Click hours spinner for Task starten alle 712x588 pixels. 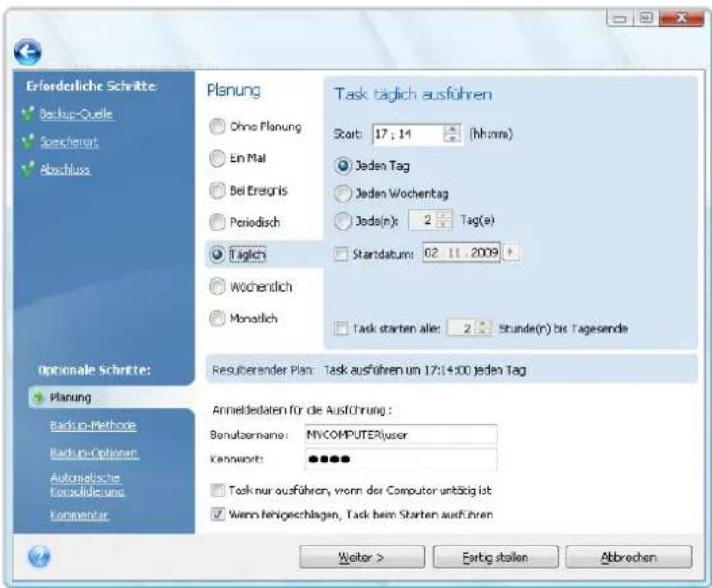483,327
